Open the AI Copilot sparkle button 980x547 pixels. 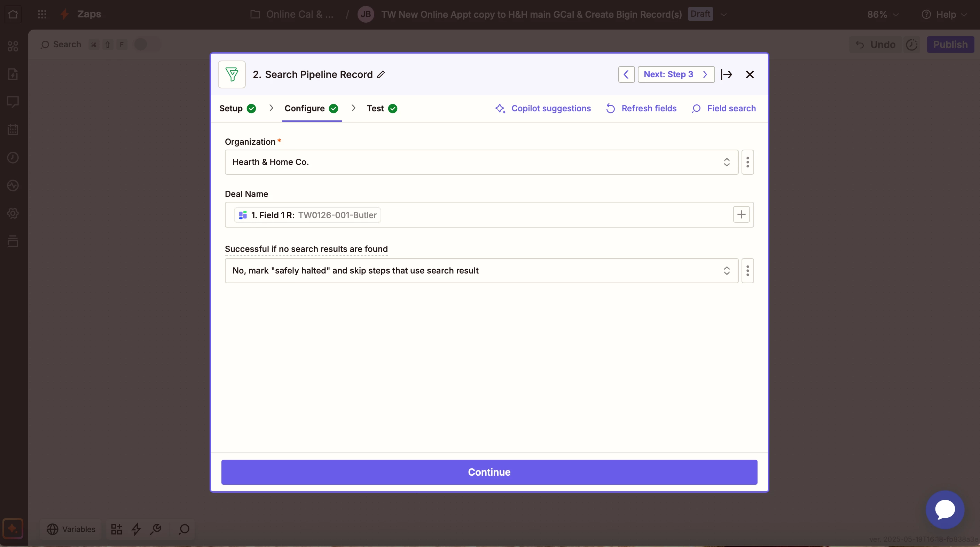[x=13, y=528]
